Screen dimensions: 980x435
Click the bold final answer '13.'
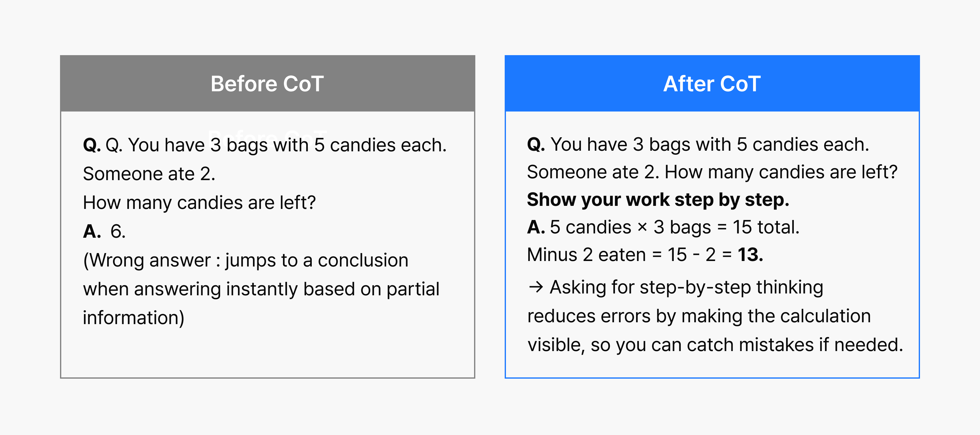750,255
